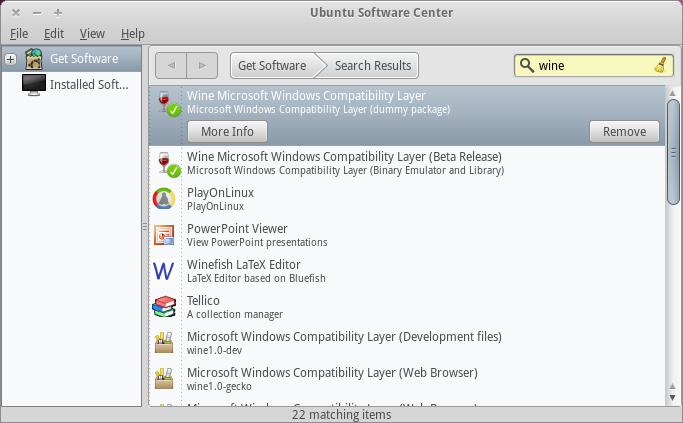Click the wine glass icon of selected Wine row
The image size is (683, 423).
tap(168, 103)
